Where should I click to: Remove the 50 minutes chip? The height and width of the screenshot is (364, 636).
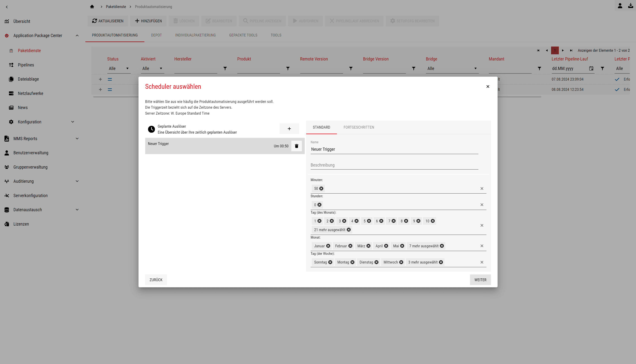pyautogui.click(x=321, y=189)
